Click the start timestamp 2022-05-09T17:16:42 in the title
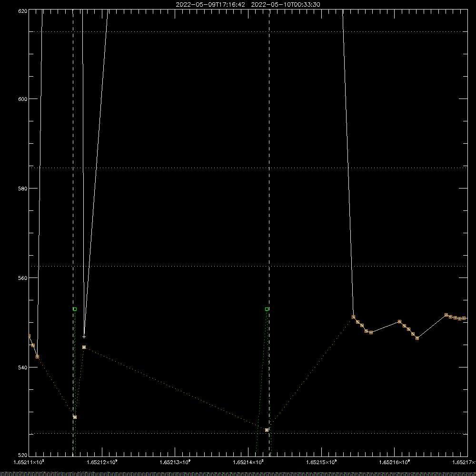Viewport: 476px width, 476px height. pyautogui.click(x=210, y=5)
